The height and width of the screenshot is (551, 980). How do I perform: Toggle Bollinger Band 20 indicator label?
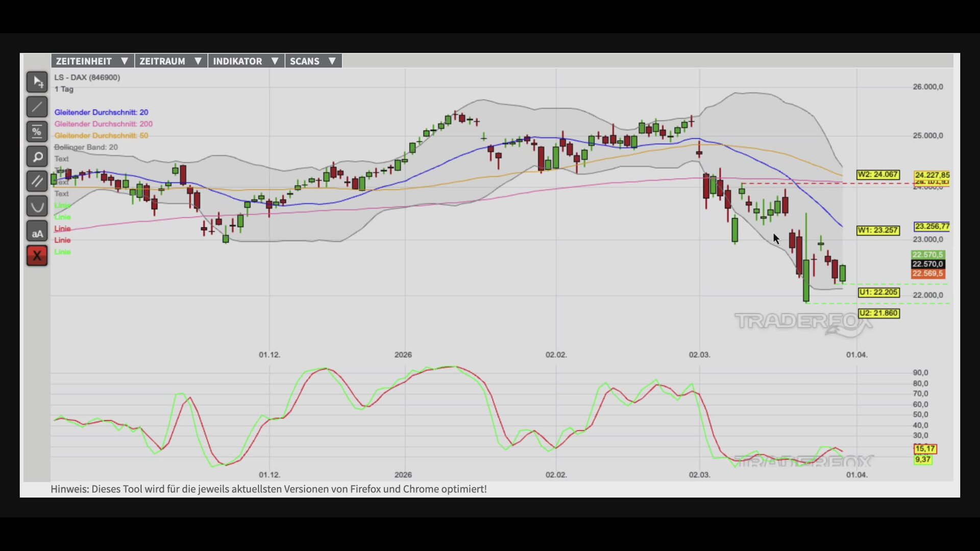coord(86,147)
